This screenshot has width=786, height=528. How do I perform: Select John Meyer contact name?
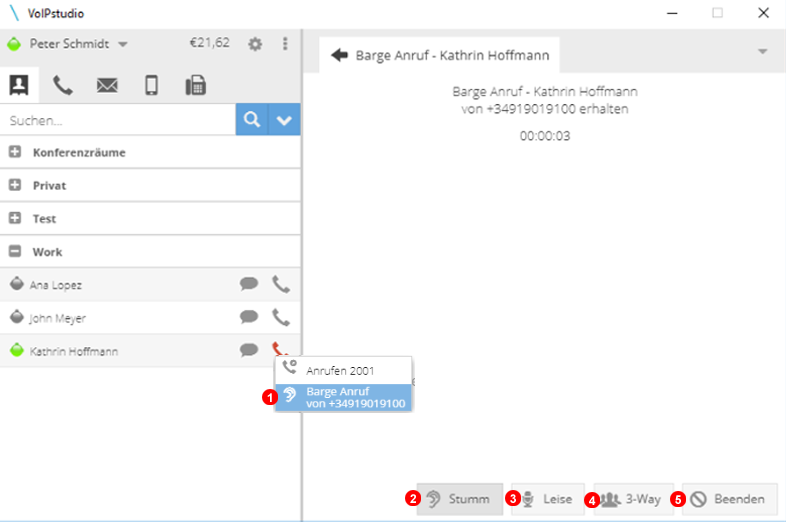(x=57, y=318)
